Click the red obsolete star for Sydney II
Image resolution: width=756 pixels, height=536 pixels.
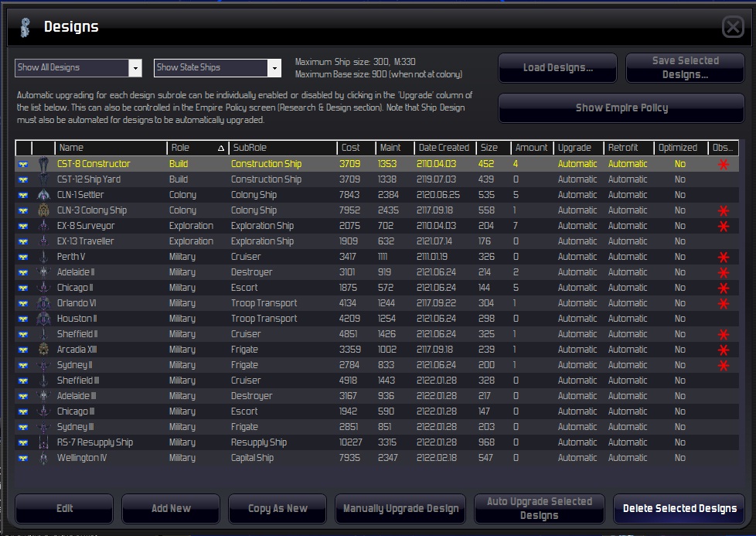click(724, 365)
